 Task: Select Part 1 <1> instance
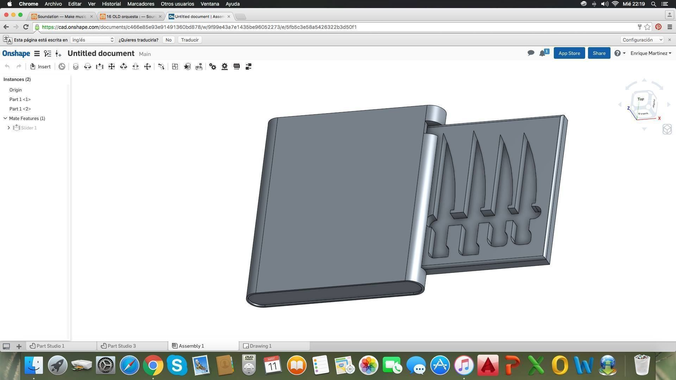pyautogui.click(x=20, y=99)
